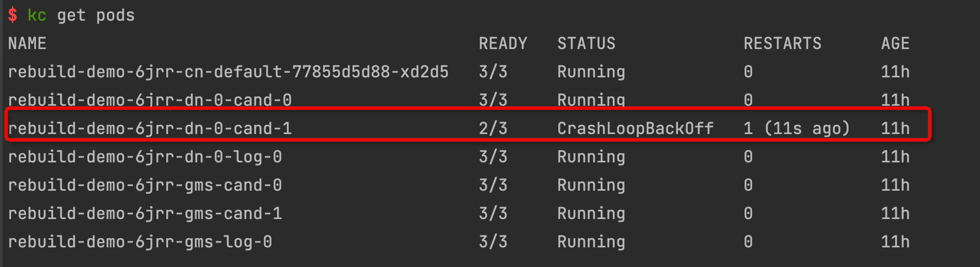980x267 pixels.
Task: Select the rebuild-demo-6jrr-dn-0-cand-0 pod name
Action: [x=150, y=100]
